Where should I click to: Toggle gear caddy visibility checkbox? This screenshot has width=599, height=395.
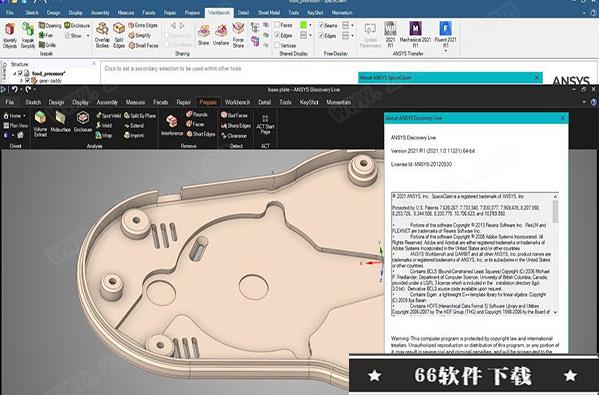pos(27,81)
